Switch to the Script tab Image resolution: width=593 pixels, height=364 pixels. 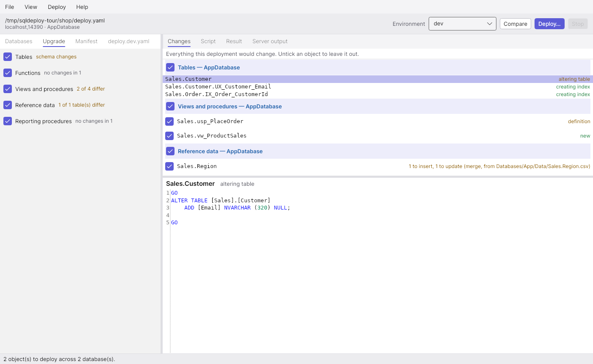[x=208, y=41]
